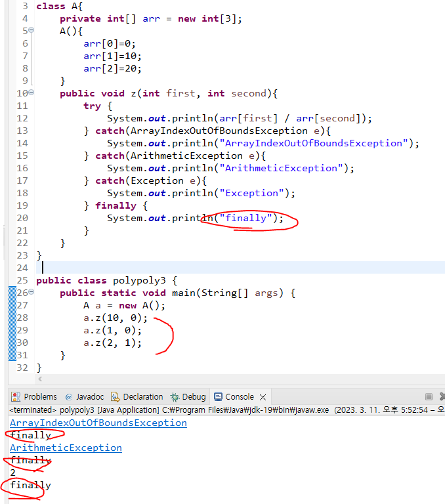The image size is (445, 504).
Task: Click the Problems tab icon
Action: (16, 396)
